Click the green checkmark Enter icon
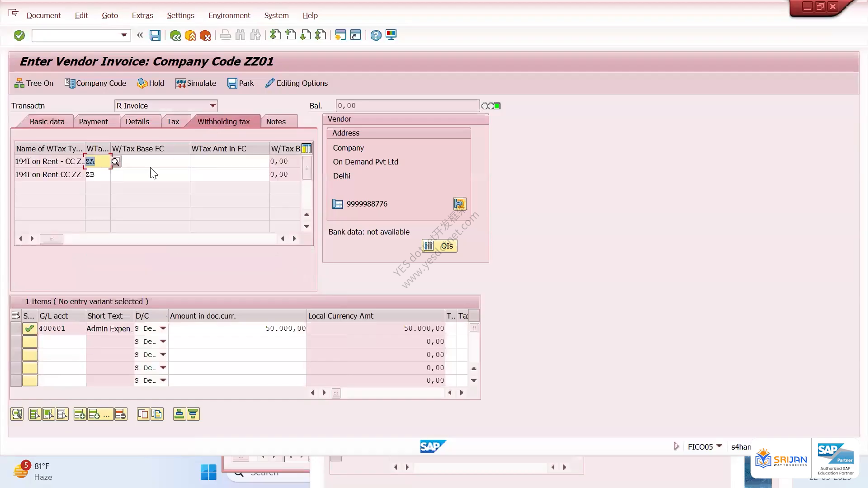Image resolution: width=868 pixels, height=488 pixels. [x=19, y=35]
